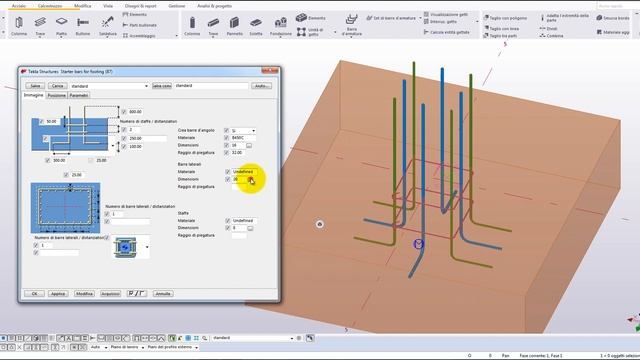Select the Fondazione footing tool
This screenshot has height=360, width=640.
pos(281,26)
